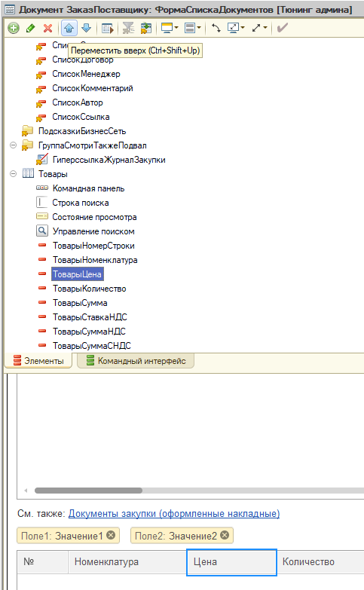The image size is (364, 590).
Task: Click the horizontal scrollbar thumb in preview
Action: pos(88,491)
